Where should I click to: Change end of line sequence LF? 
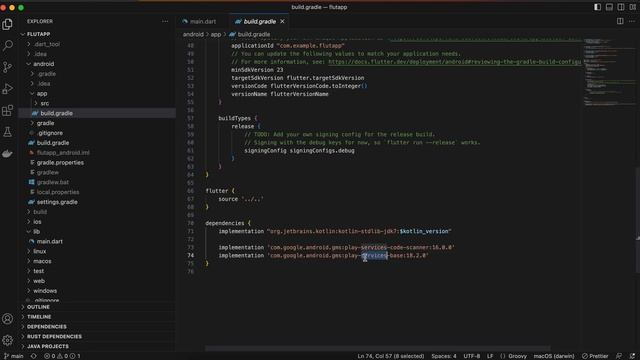click(490, 356)
